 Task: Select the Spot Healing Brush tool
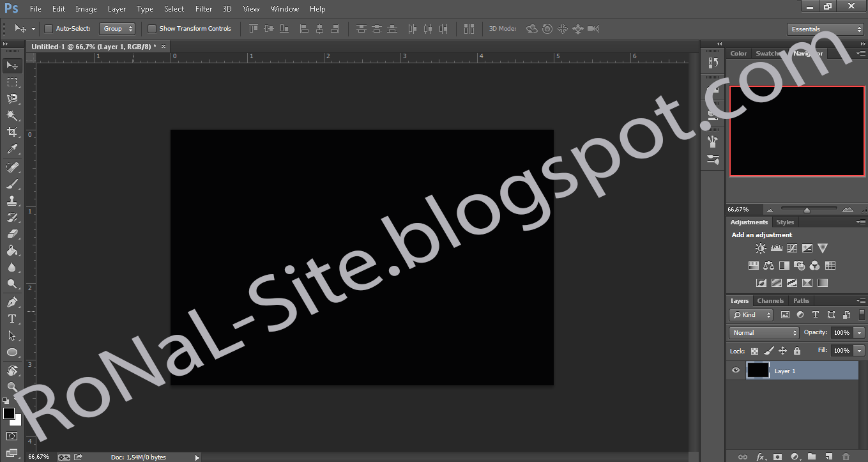point(12,167)
